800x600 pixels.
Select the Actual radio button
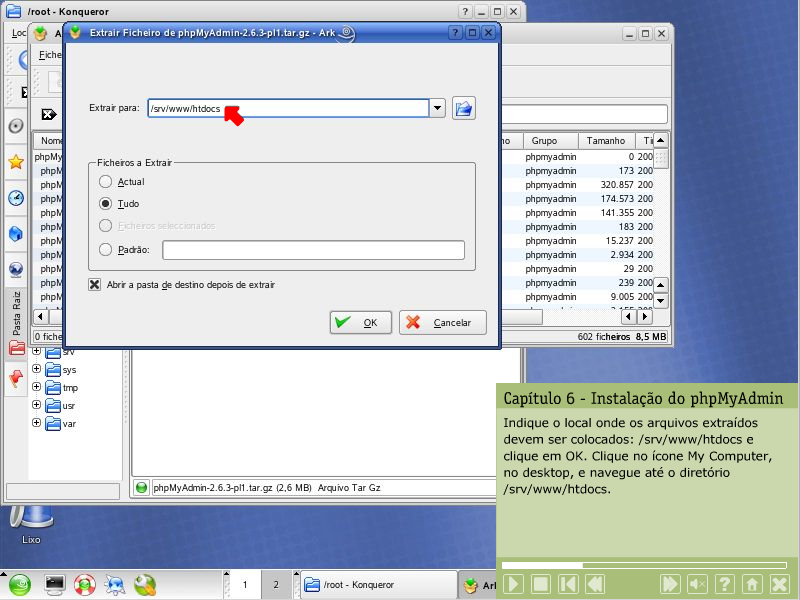(x=106, y=182)
